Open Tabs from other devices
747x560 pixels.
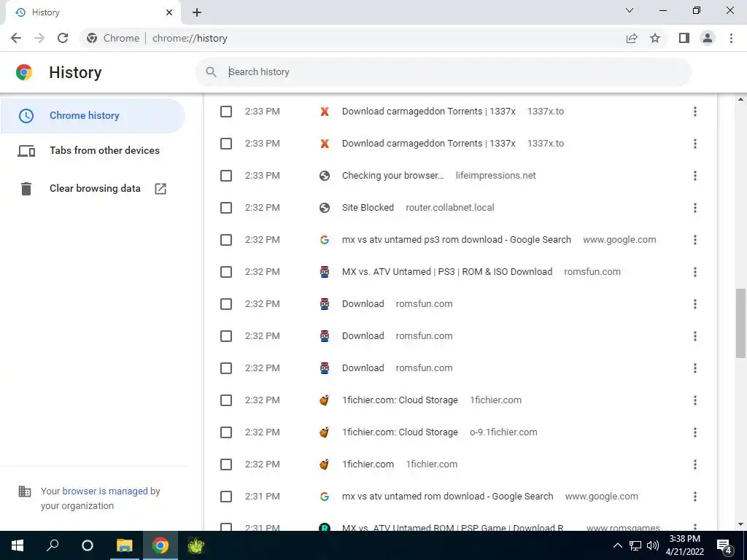pyautogui.click(x=93, y=150)
